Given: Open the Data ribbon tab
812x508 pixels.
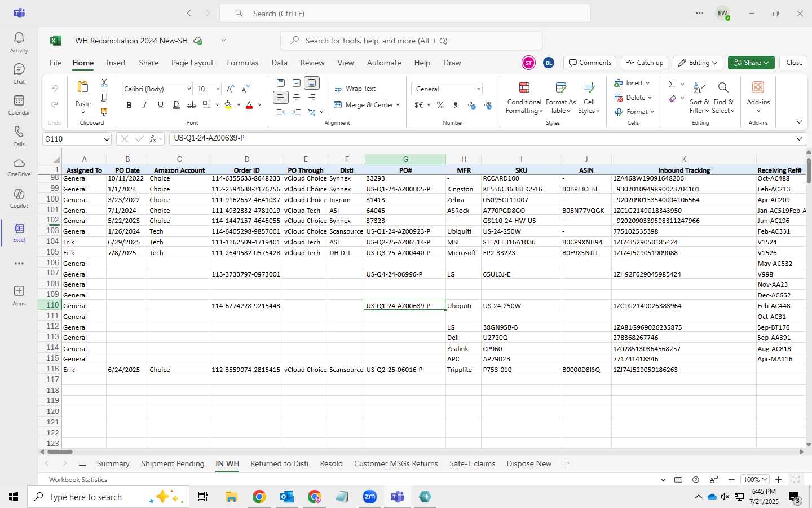Looking at the screenshot, I should point(279,63).
